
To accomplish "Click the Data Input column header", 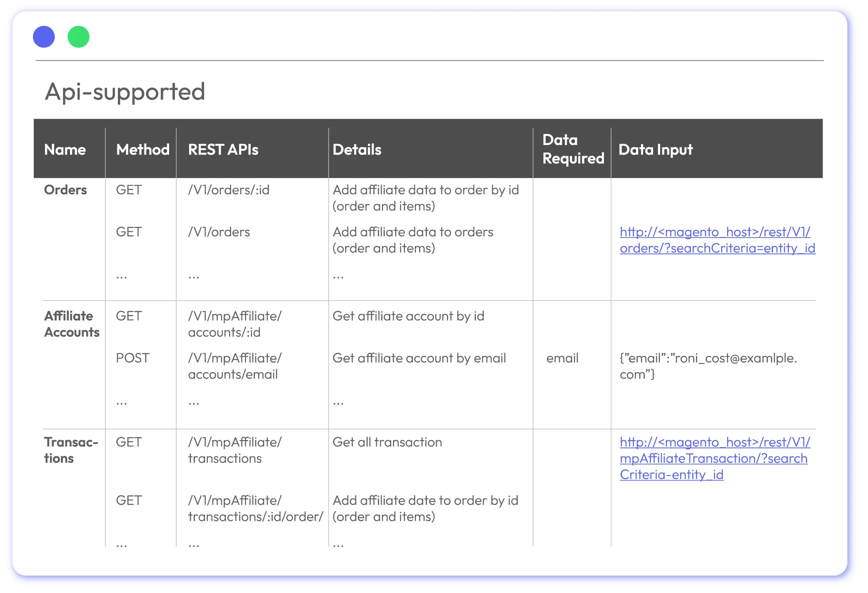I will [656, 150].
